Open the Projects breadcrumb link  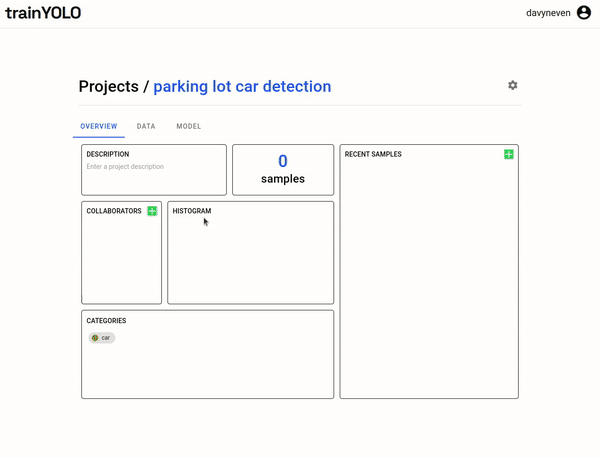click(109, 86)
